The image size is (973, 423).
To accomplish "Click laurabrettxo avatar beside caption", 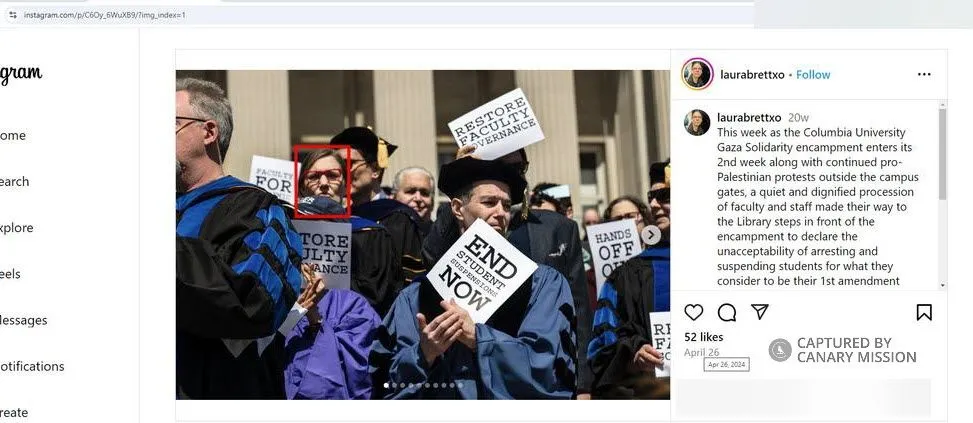I will click(x=697, y=123).
